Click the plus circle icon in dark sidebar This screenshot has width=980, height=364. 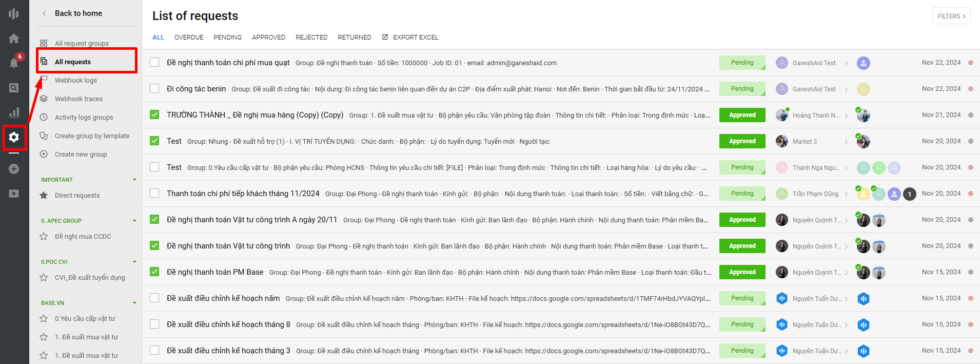pos(14,169)
